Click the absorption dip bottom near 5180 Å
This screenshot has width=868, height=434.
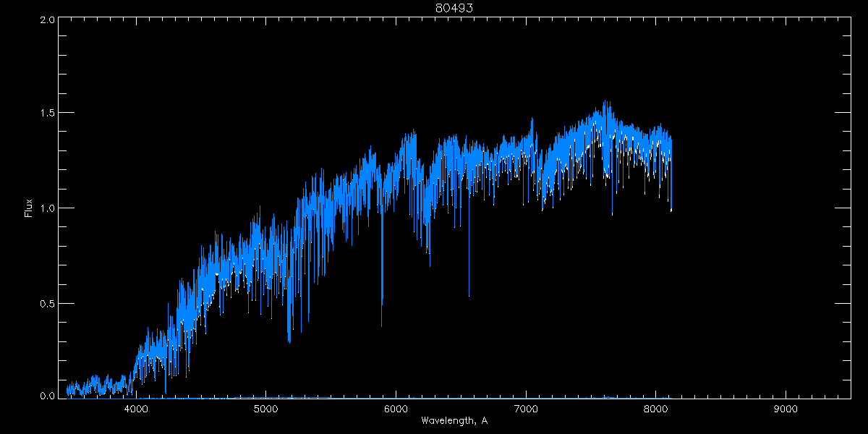pyautogui.click(x=289, y=340)
